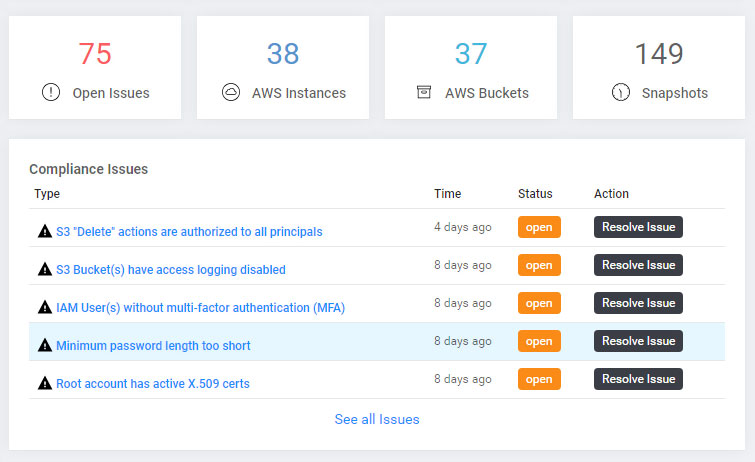
Task: Click the AWS Instances cloud icon
Action: pos(231,92)
